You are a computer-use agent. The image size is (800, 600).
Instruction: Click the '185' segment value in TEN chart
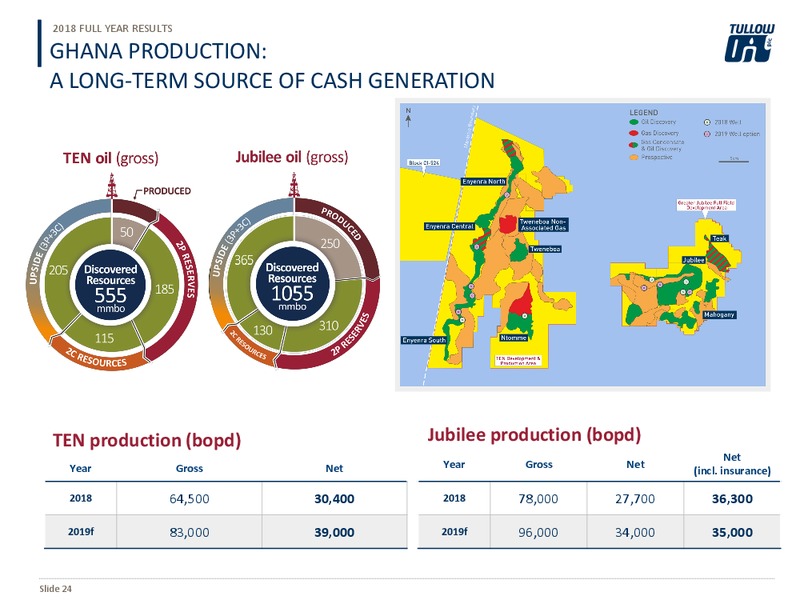(x=164, y=289)
